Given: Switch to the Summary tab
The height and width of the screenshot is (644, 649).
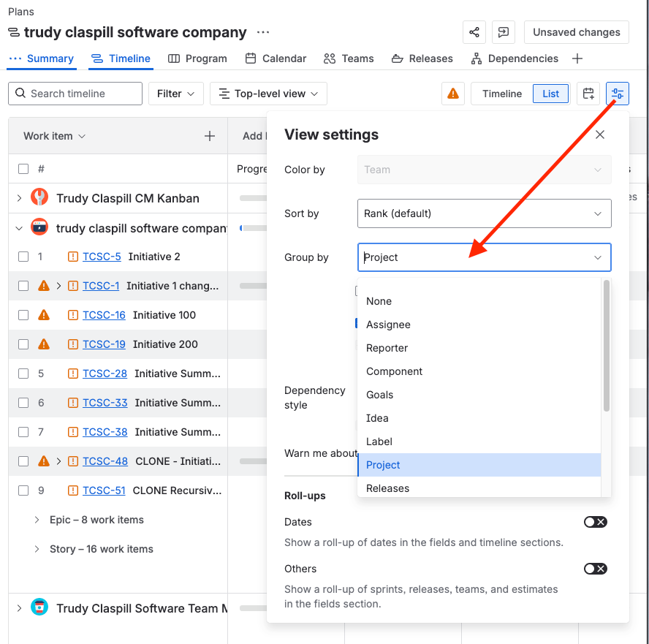Looking at the screenshot, I should (x=42, y=58).
